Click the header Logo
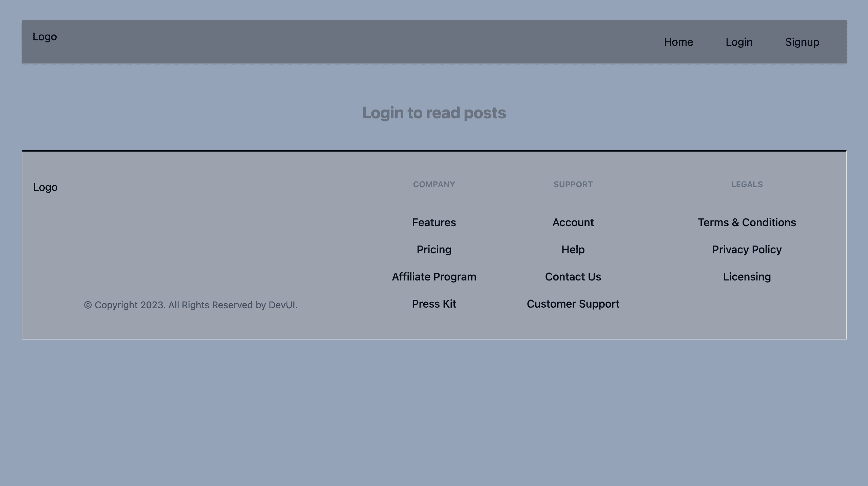This screenshot has width=868, height=486. (45, 37)
